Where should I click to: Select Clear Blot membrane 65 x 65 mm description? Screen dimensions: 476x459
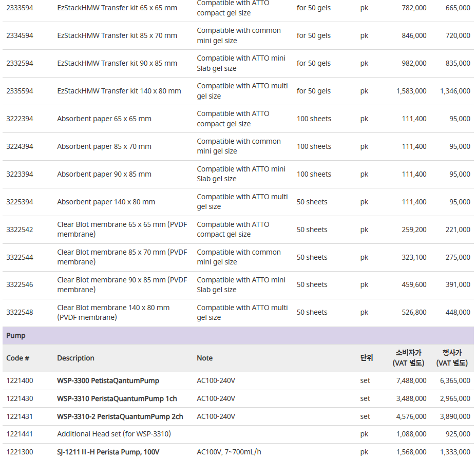(122, 229)
